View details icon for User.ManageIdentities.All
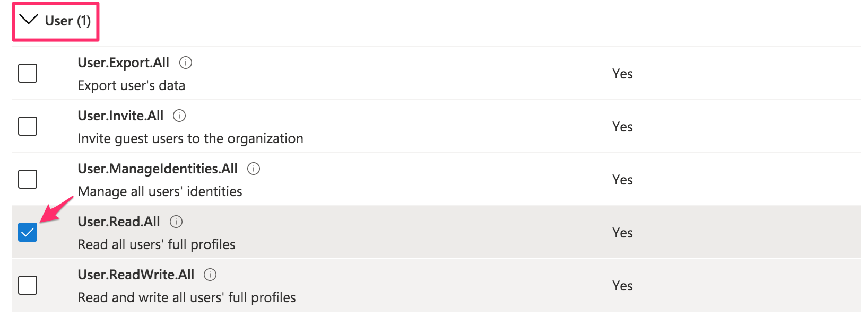The height and width of the screenshot is (317, 868). pyautogui.click(x=254, y=169)
